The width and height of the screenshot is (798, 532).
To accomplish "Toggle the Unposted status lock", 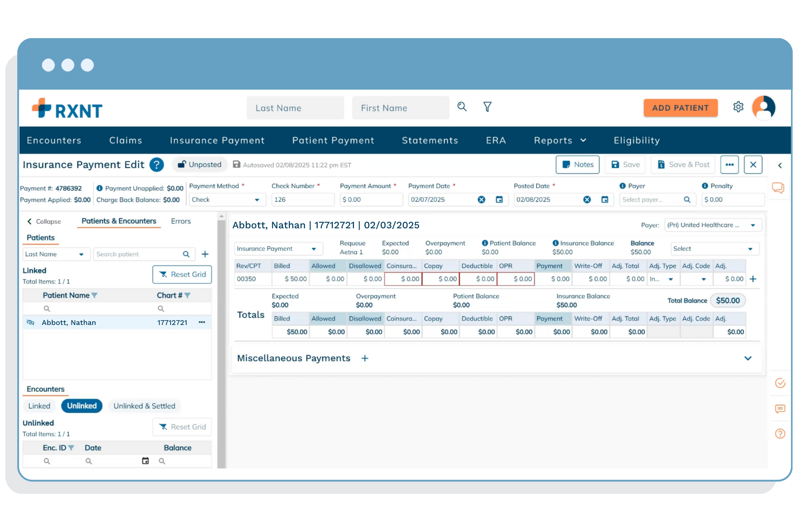I will click(x=199, y=164).
